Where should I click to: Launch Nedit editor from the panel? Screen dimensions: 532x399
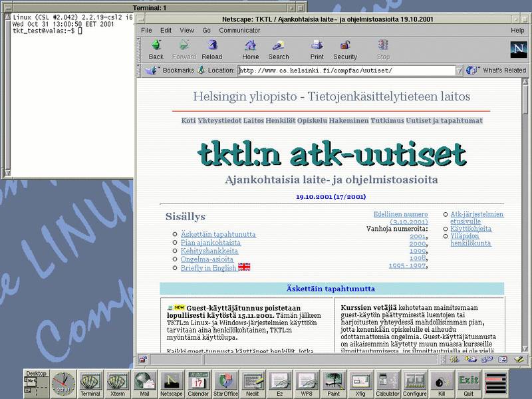253,384
